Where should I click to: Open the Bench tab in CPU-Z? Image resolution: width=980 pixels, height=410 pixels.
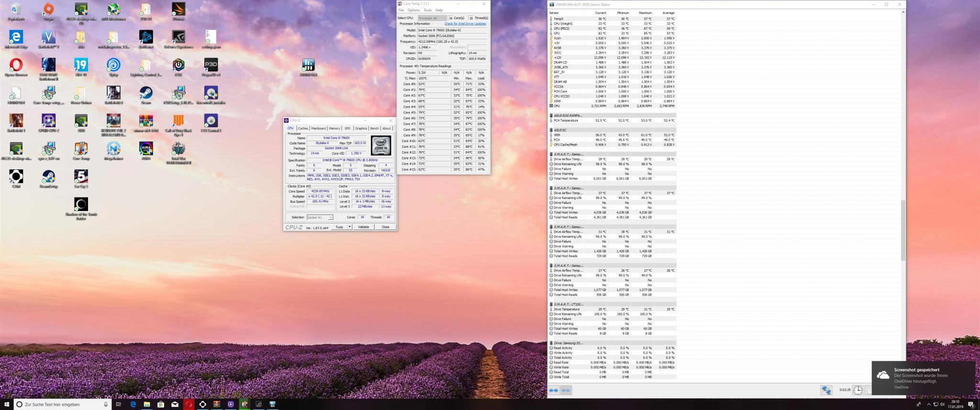coord(374,128)
